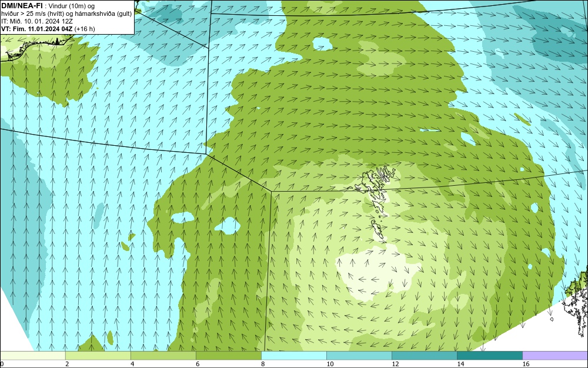
Task: Click the 'IT: Mið. 10. 01. 2024 12Z' line
Action: 36,21
